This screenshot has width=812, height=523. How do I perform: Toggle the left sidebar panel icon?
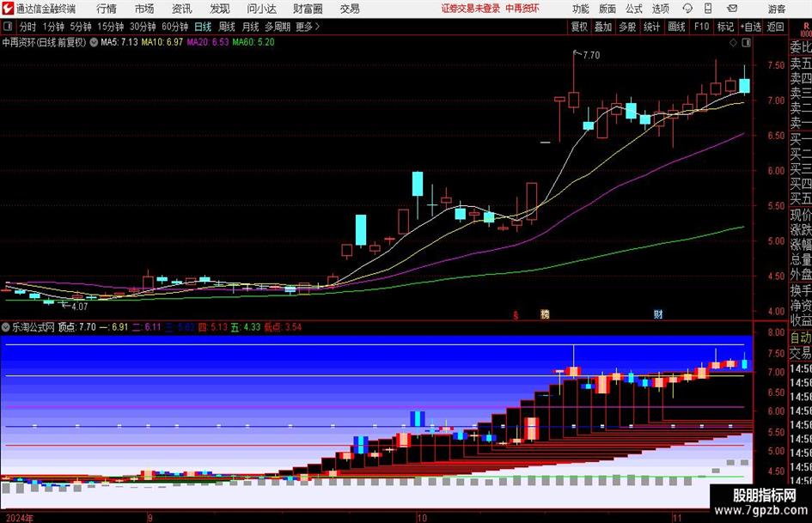[8, 27]
